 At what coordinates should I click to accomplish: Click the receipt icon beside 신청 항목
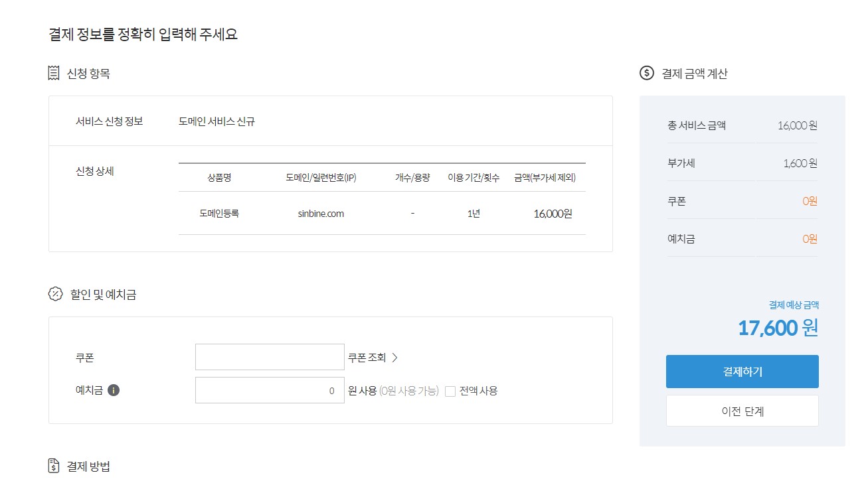(54, 74)
